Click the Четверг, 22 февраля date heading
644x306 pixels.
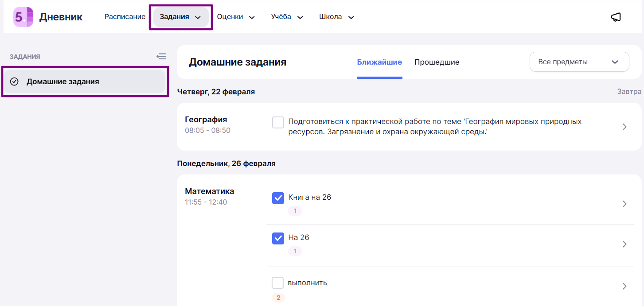click(216, 92)
